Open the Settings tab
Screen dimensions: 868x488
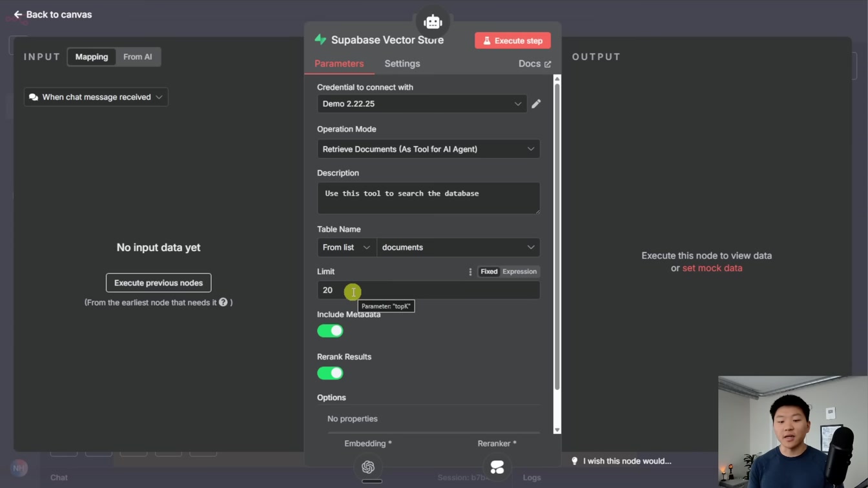click(402, 63)
